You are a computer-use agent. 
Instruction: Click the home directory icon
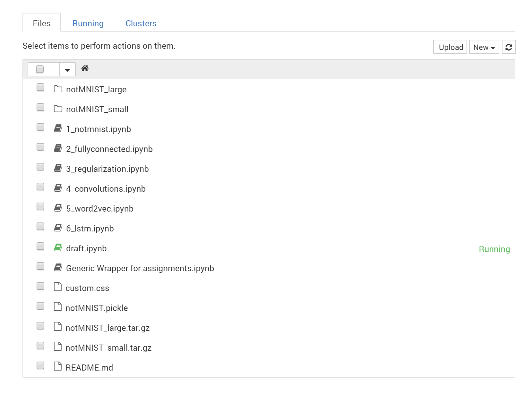coord(85,68)
